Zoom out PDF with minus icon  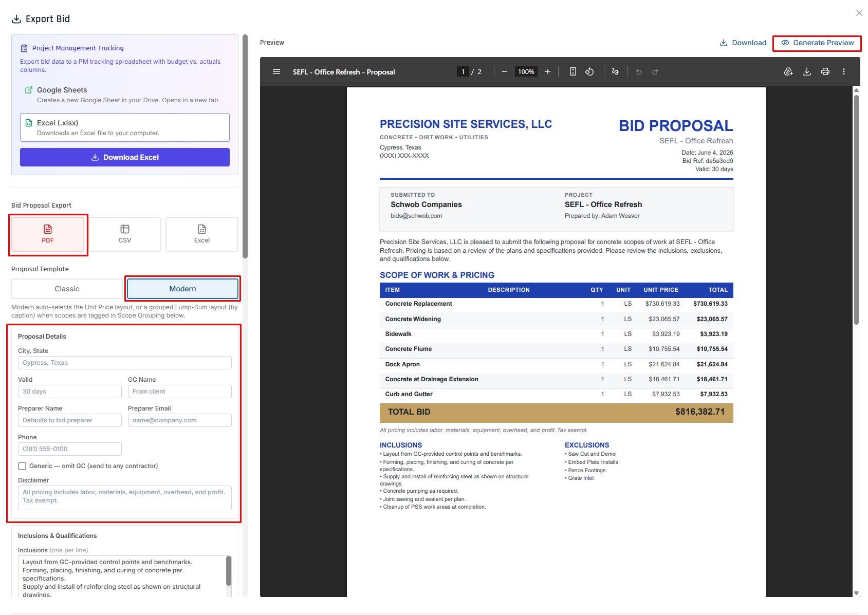click(x=505, y=71)
